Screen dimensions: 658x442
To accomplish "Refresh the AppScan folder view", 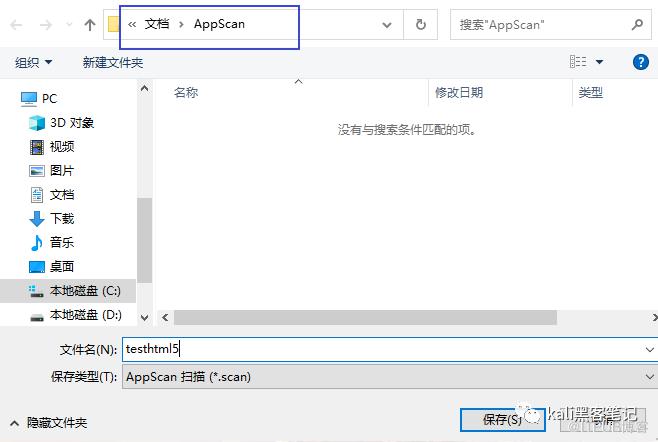I will click(x=420, y=25).
